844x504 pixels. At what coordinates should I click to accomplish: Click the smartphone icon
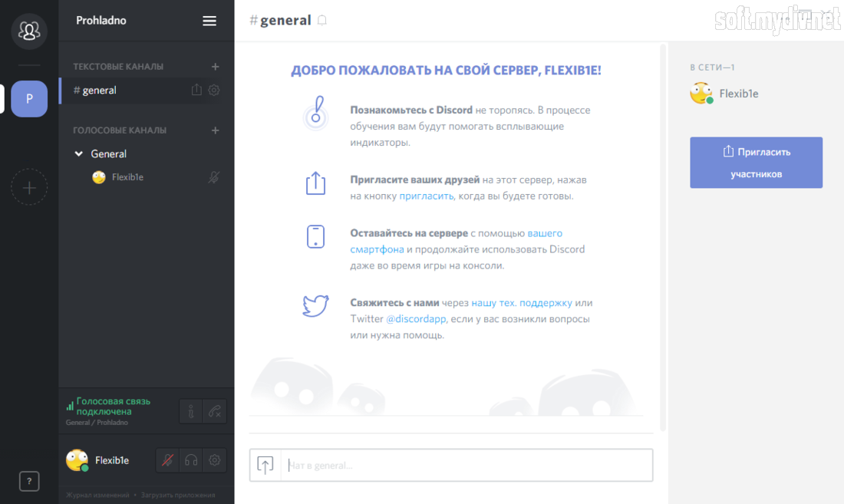tap(315, 237)
